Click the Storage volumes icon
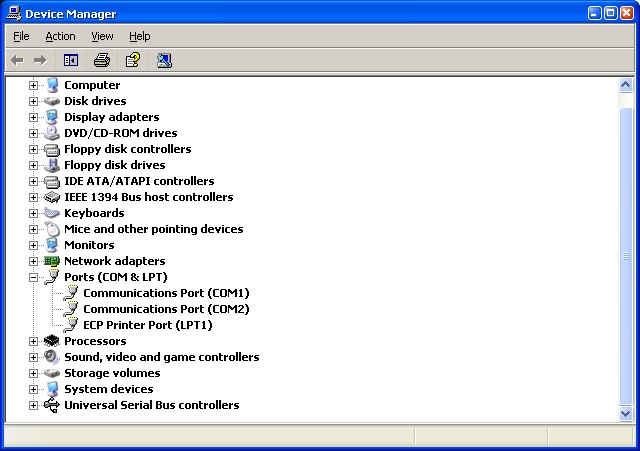The image size is (640, 451). click(52, 373)
